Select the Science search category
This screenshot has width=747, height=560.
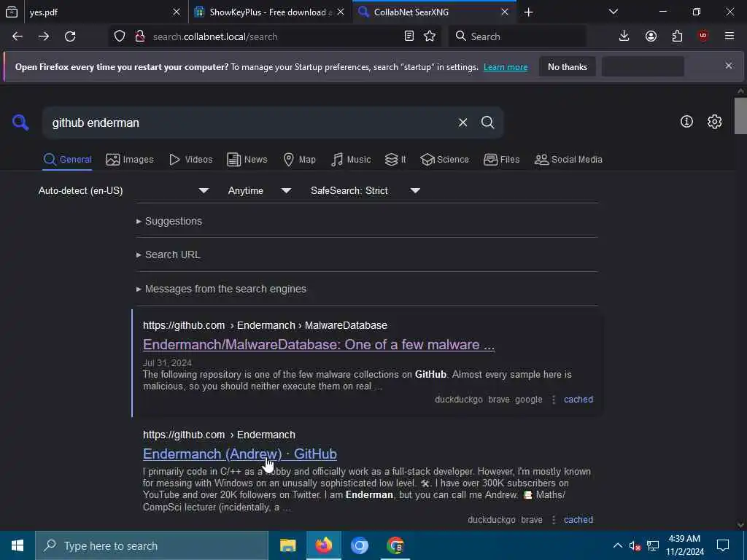pyautogui.click(x=444, y=160)
